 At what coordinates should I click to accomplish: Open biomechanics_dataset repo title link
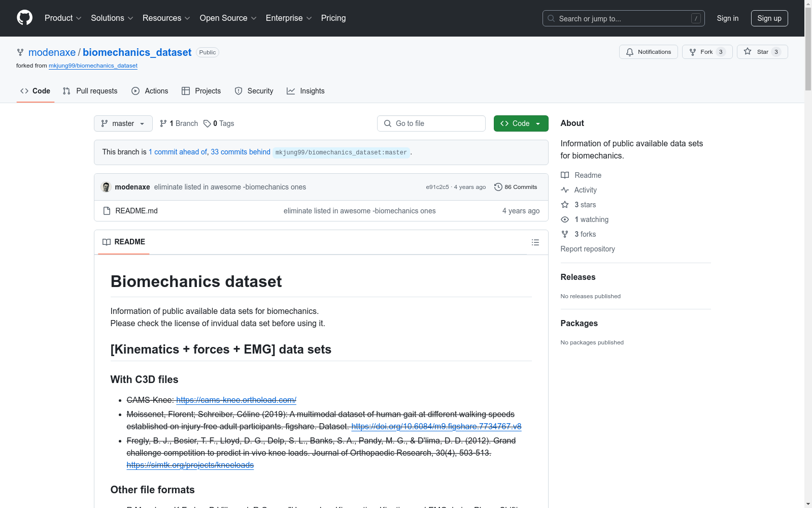click(137, 52)
